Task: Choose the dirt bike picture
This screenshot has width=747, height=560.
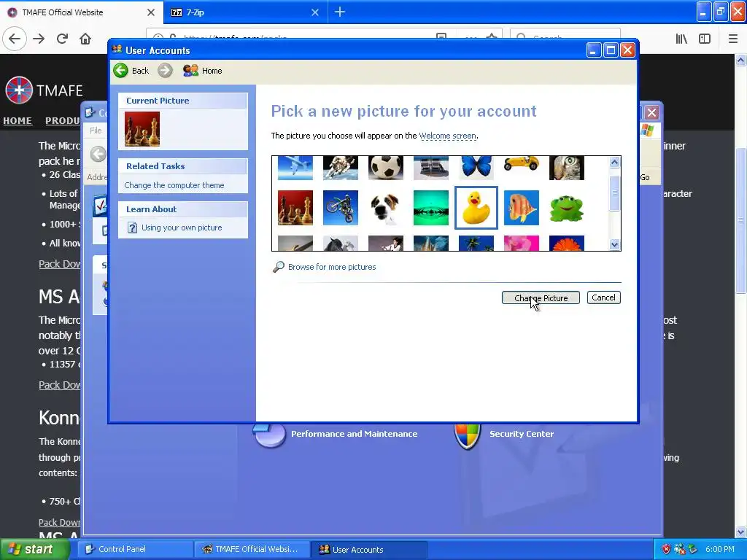Action: pyautogui.click(x=341, y=208)
